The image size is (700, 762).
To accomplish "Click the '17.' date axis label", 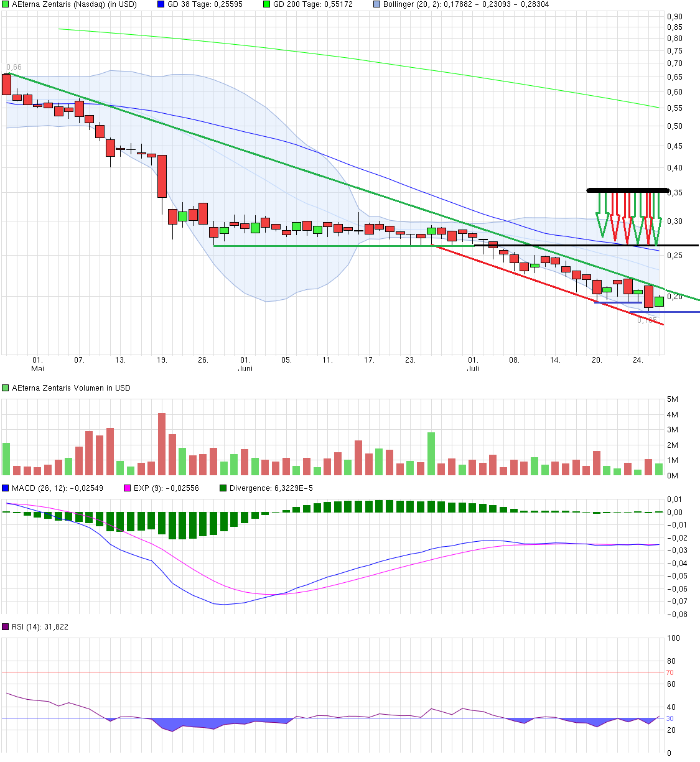I will (x=369, y=360).
